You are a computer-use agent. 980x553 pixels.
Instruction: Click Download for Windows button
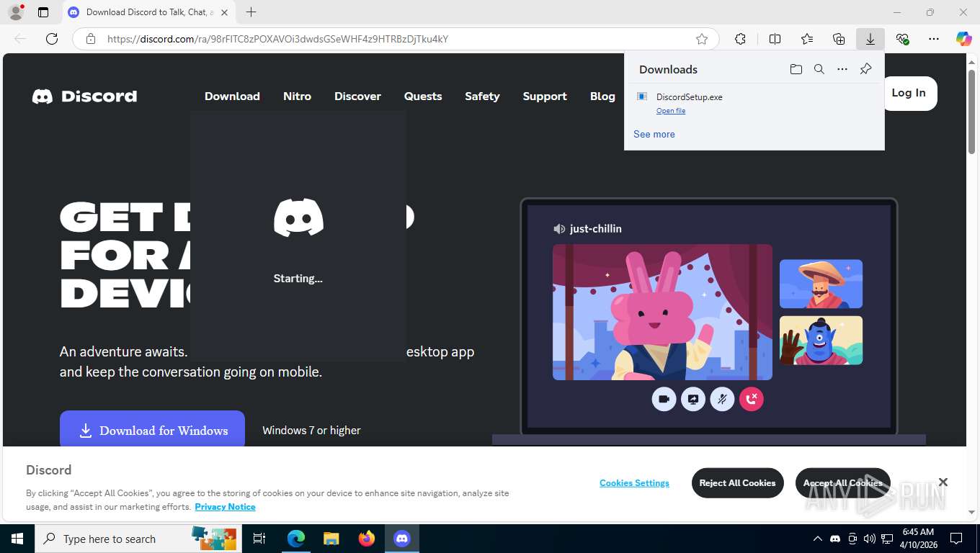(x=152, y=430)
